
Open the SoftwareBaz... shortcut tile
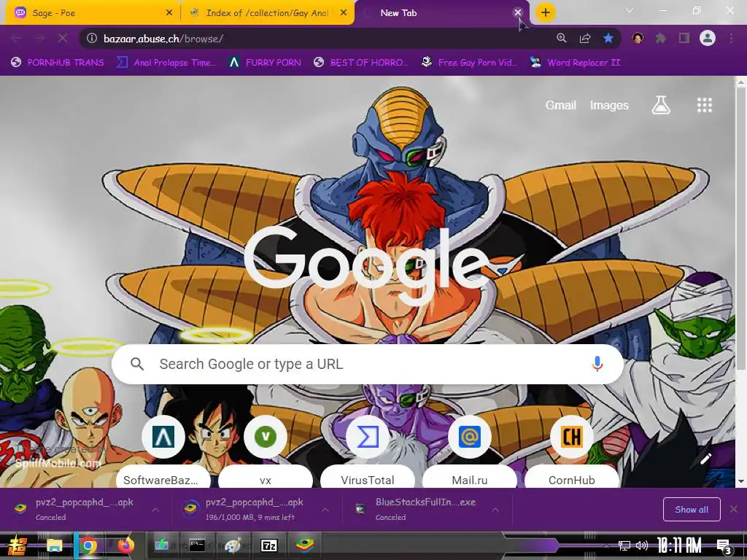163,452
